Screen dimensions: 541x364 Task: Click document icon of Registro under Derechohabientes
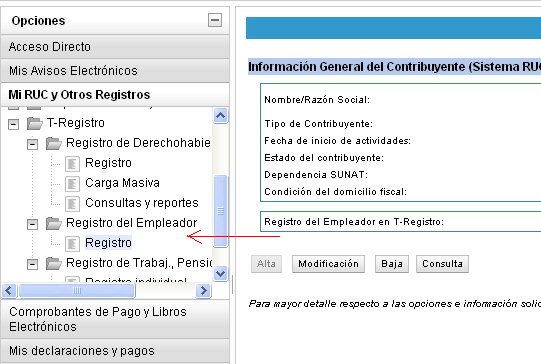[72, 164]
